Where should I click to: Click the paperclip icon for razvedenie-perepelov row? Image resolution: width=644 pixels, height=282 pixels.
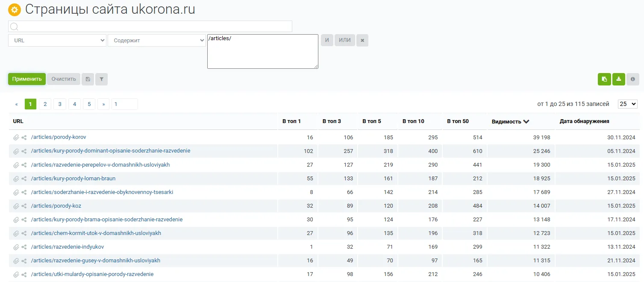coord(16,165)
